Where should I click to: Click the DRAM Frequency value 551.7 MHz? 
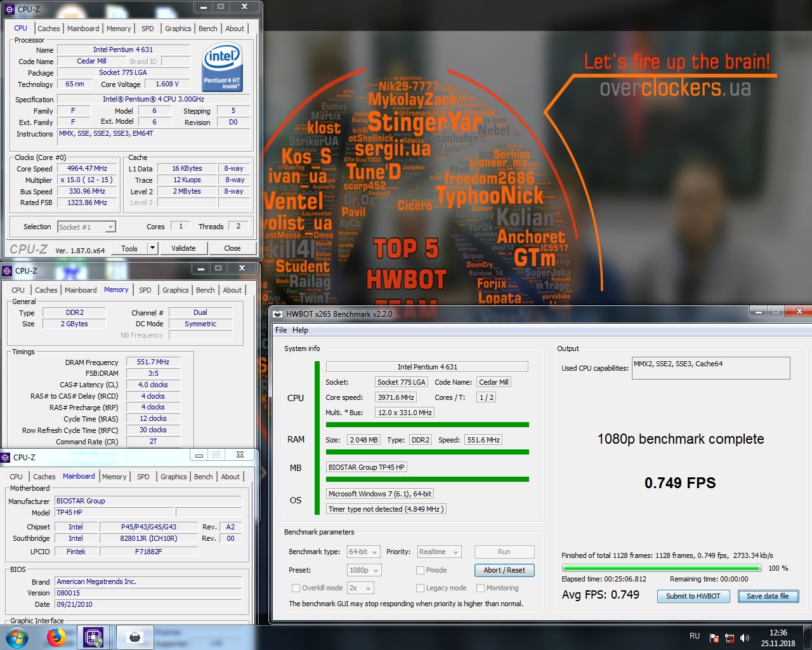pyautogui.click(x=153, y=362)
